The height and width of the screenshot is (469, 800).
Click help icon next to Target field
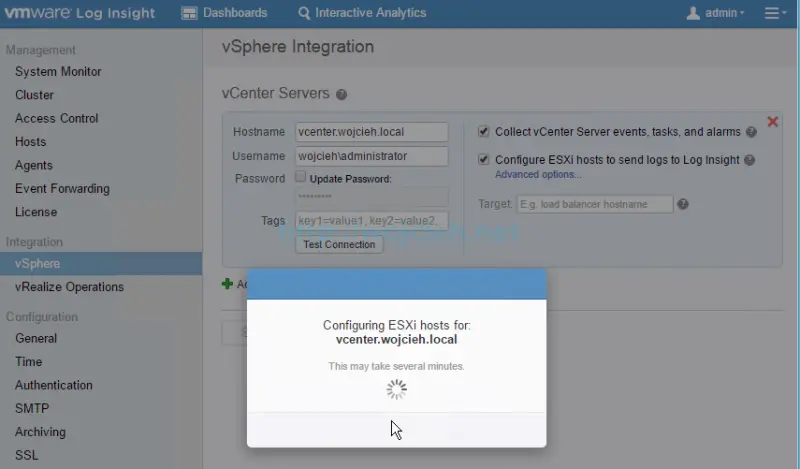point(683,204)
